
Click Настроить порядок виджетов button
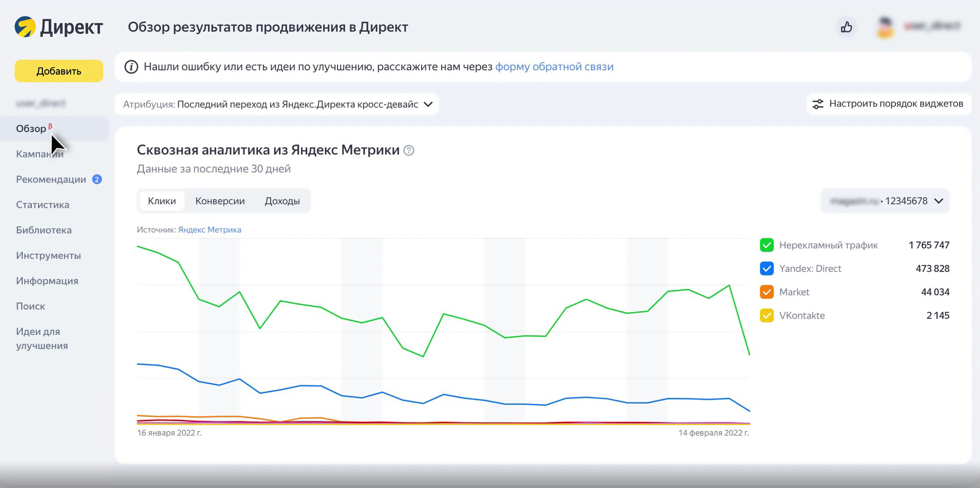pyautogui.click(x=889, y=104)
